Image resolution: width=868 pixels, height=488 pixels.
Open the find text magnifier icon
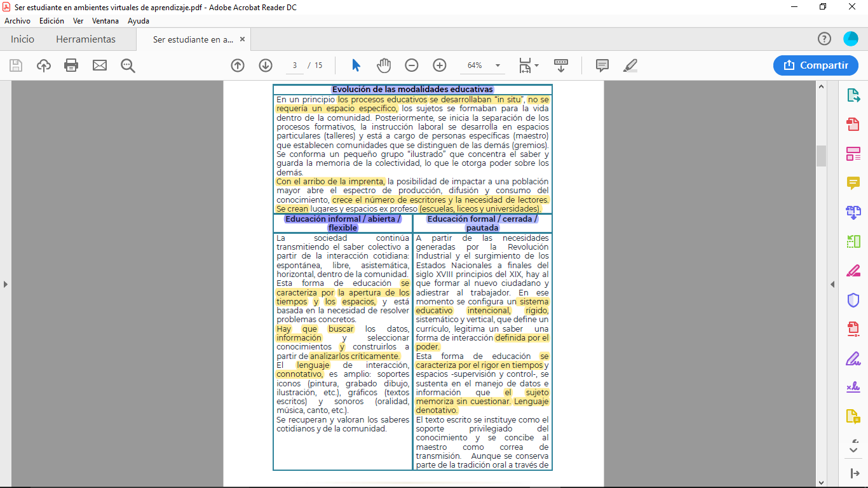click(128, 65)
